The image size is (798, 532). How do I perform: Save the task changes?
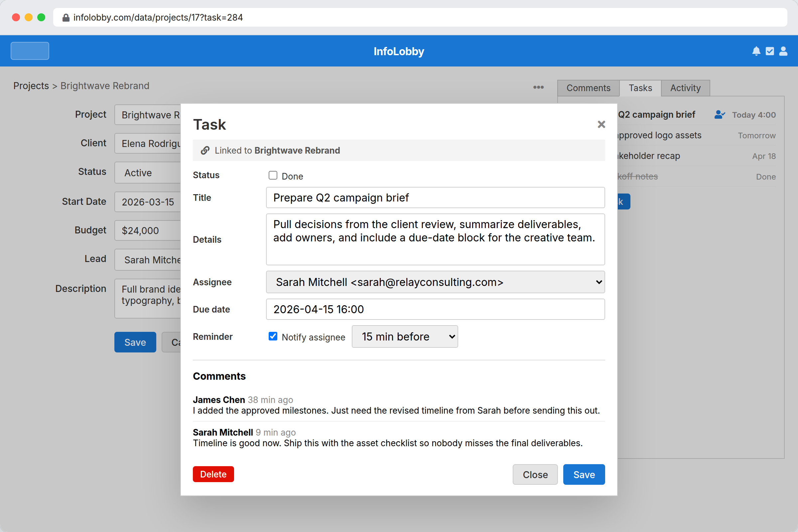pos(584,474)
